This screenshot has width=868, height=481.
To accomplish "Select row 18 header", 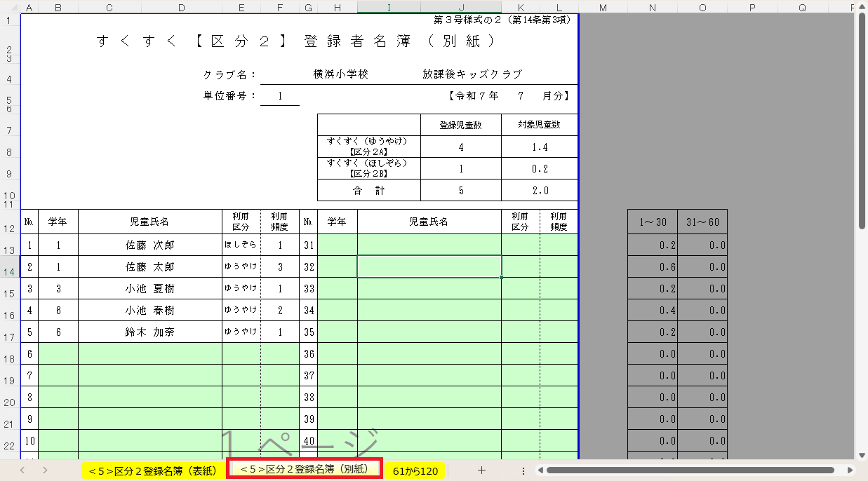I will tap(10, 359).
